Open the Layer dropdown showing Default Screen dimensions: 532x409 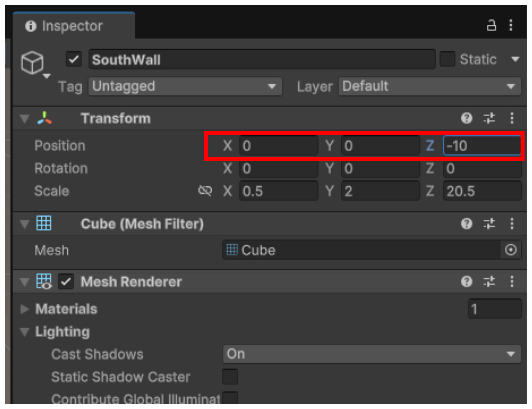point(430,86)
